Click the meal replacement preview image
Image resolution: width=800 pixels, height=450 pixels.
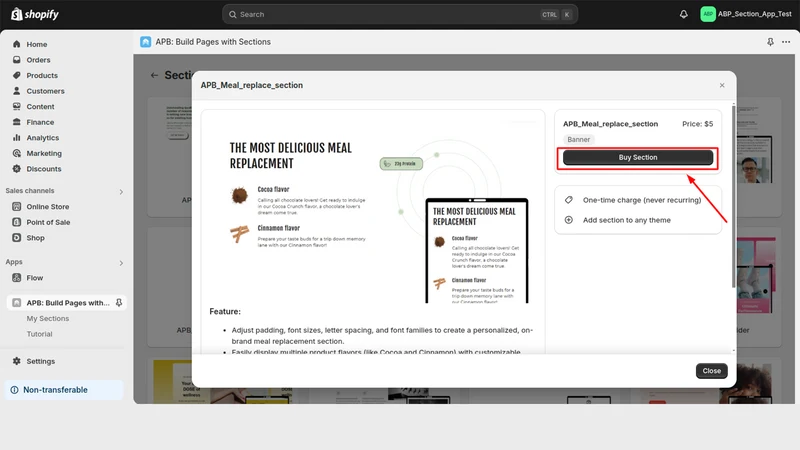coord(373,209)
